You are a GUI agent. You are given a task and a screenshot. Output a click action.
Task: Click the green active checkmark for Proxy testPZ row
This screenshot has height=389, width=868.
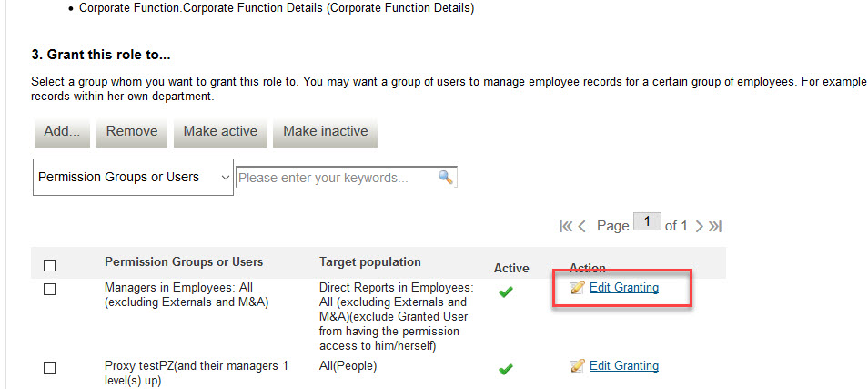click(x=505, y=368)
